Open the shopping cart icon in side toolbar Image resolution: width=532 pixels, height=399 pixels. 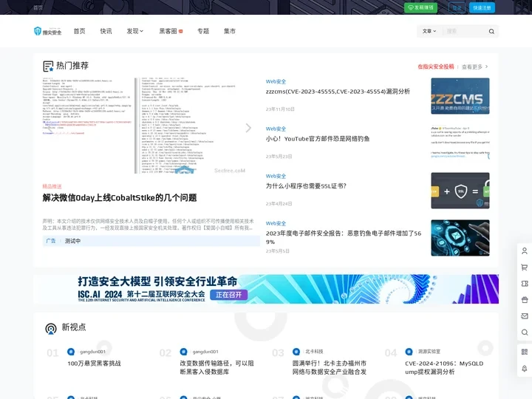525,267
